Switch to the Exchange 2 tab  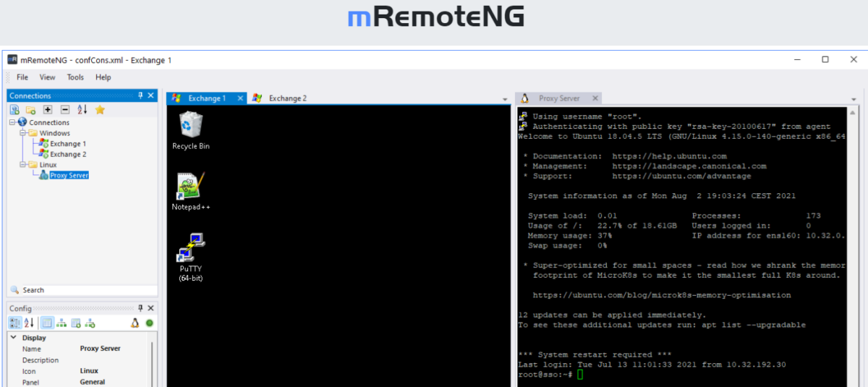coord(287,98)
